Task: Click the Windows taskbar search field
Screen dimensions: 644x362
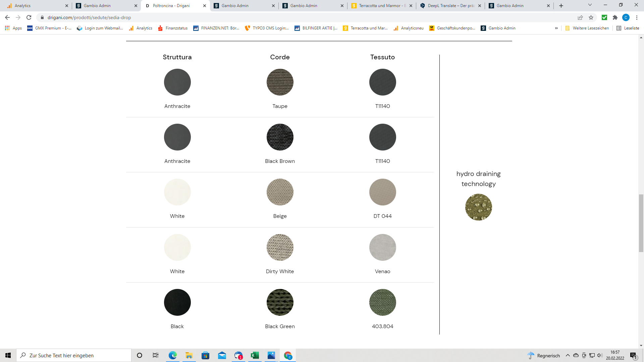Action: click(x=74, y=355)
